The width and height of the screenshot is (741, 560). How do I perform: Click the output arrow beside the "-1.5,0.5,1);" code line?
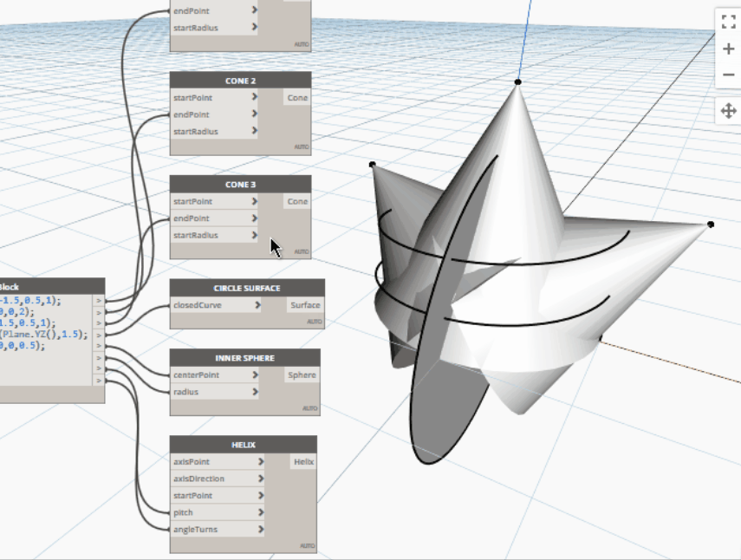pyautogui.click(x=99, y=301)
